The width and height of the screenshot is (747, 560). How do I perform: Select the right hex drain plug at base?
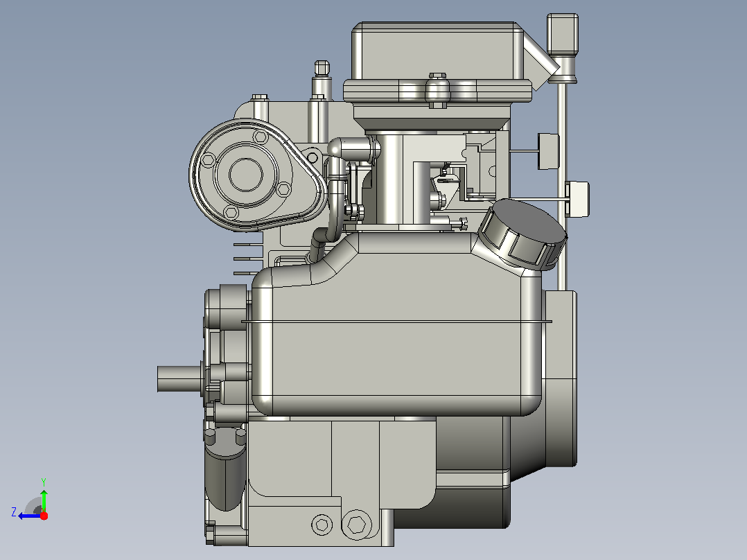(357, 525)
